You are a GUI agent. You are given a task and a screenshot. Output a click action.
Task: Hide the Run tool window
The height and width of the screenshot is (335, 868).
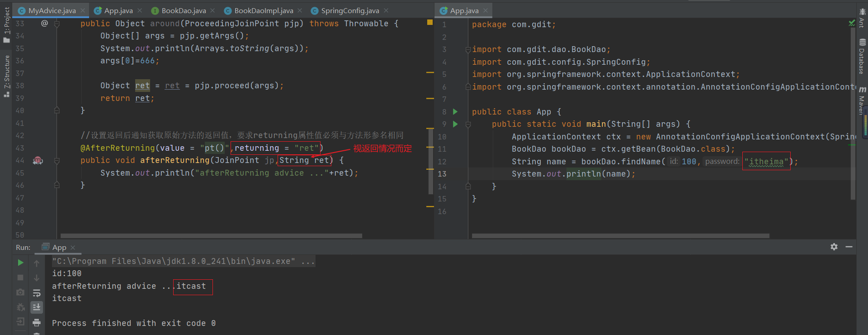pos(849,247)
